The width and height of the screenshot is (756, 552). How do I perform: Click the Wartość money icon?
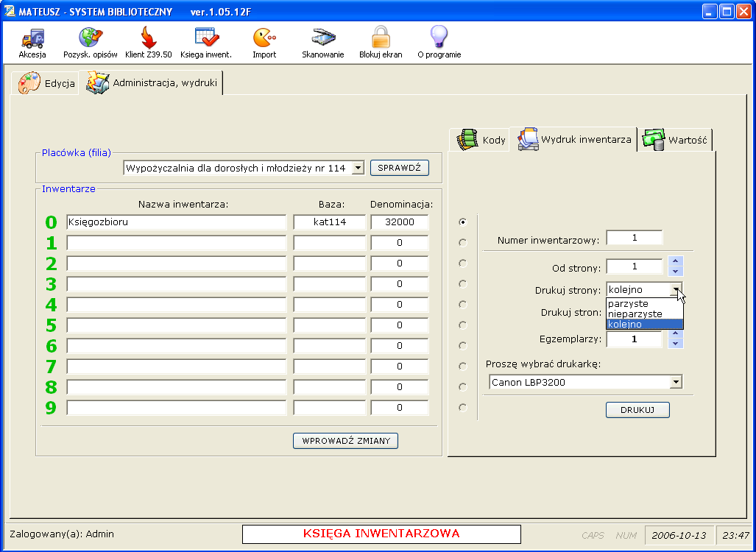coord(653,141)
